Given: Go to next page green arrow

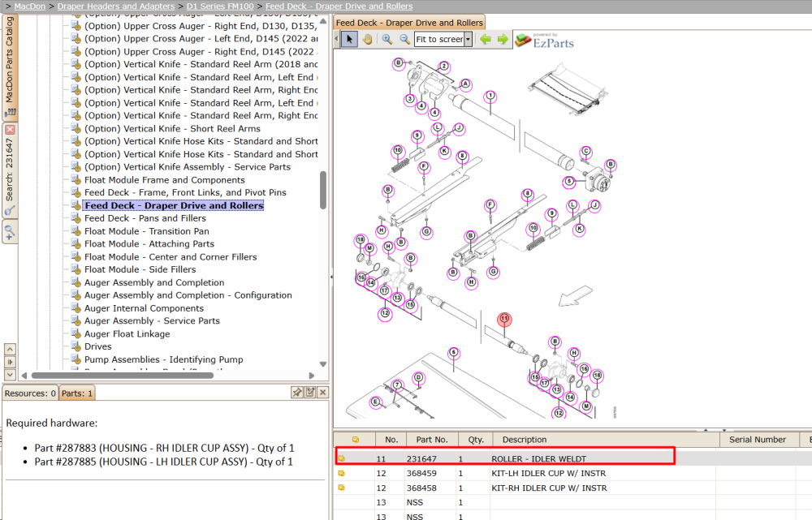Looking at the screenshot, I should [503, 39].
